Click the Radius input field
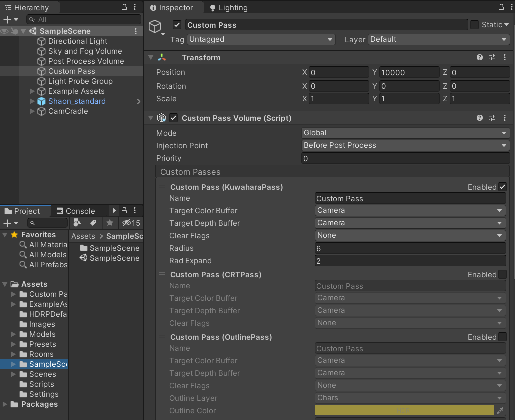 click(410, 248)
